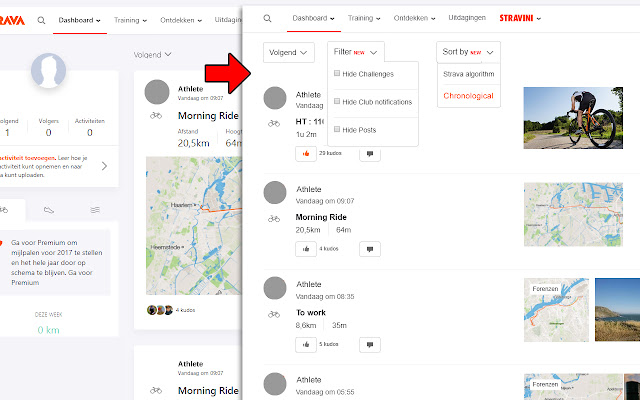Open comments on To work activity
This screenshot has width=640, height=400.
[370, 344]
